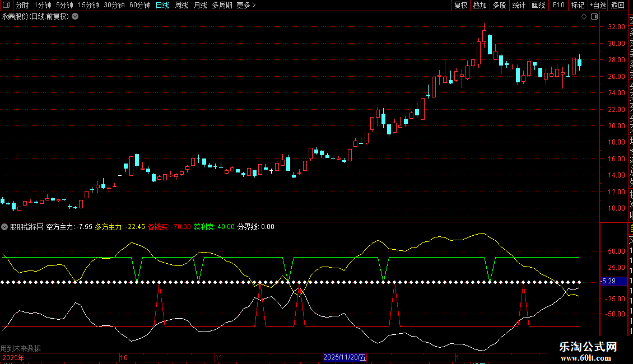This screenshot has width=633, height=364.
Task: Click the -5.29 highlighted axis value
Action: [613, 281]
